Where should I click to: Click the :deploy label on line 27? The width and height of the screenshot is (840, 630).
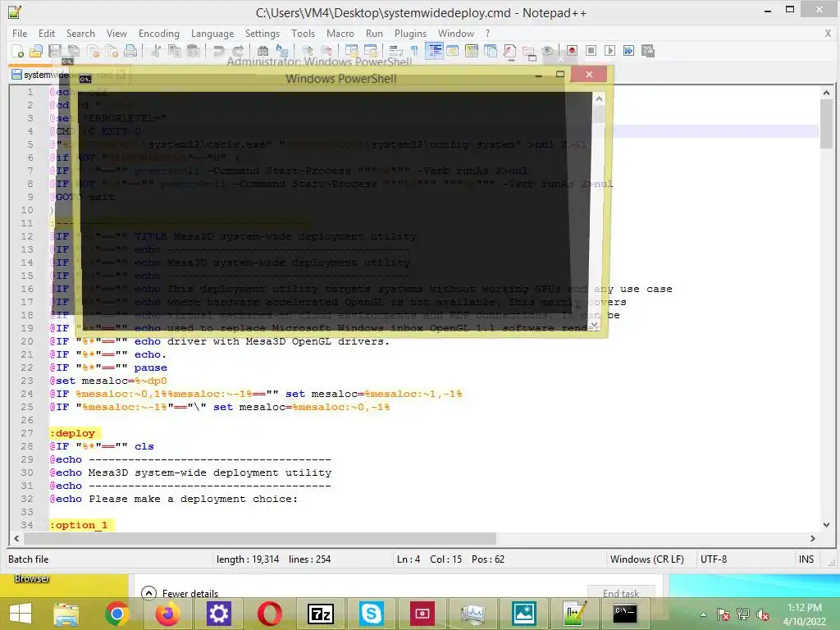72,433
